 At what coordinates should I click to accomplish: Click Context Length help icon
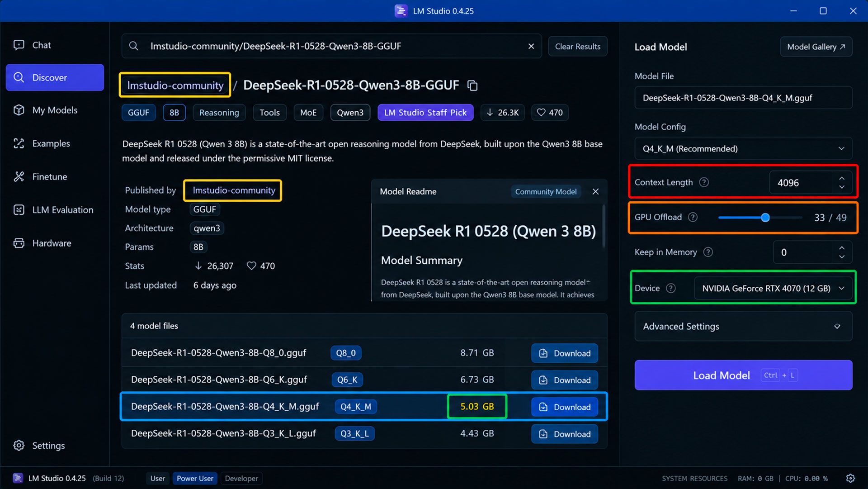tap(704, 182)
